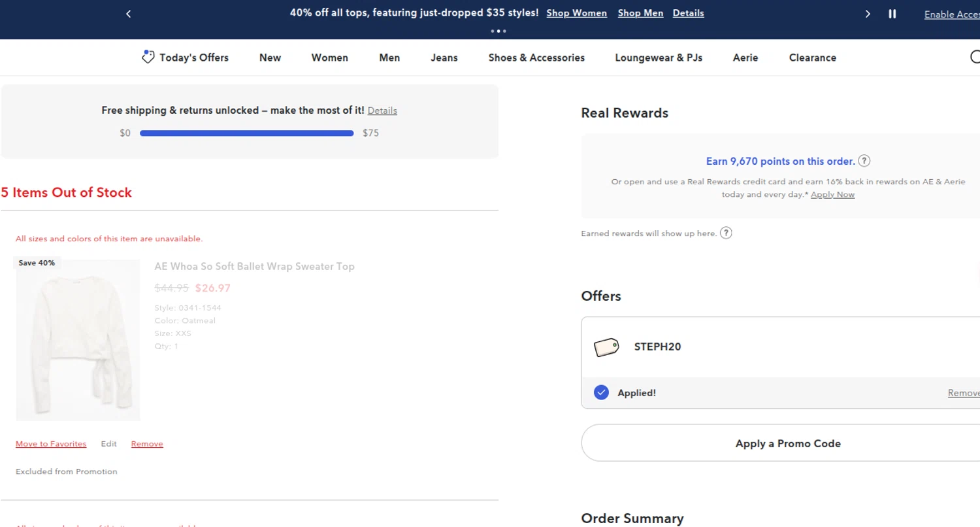Go to previous promo banner arrow

tap(129, 14)
